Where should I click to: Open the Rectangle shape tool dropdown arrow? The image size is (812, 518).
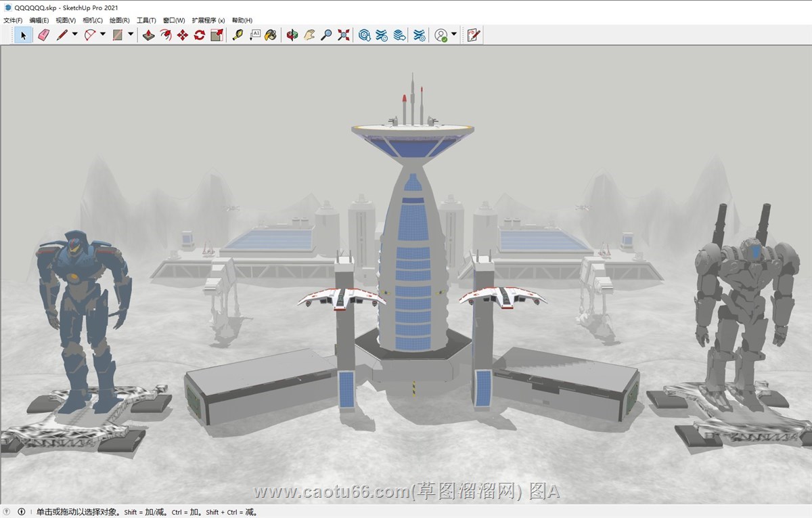click(x=131, y=35)
